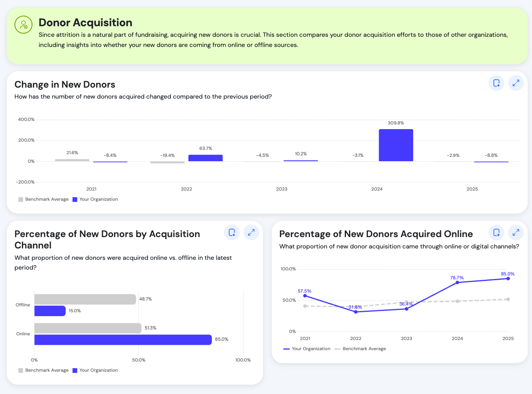532x394 pixels.
Task: Expand the Acquisition Channel chart fullscreen
Action: pyautogui.click(x=251, y=232)
